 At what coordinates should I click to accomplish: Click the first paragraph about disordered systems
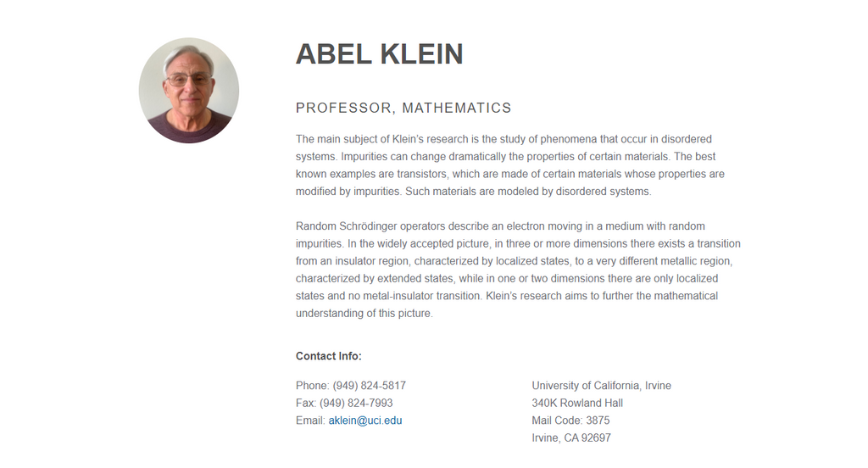click(509, 165)
